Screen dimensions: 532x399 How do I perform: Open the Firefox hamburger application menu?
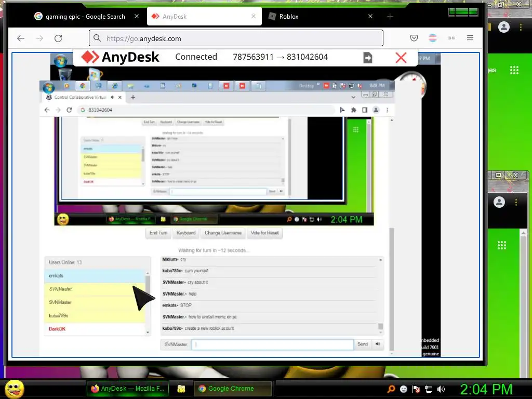470,38
